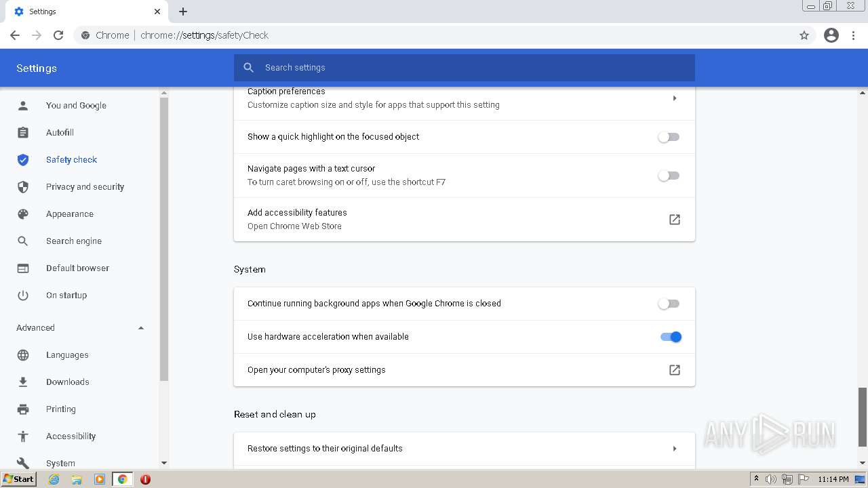
Task: Collapse the Advanced section arrow
Action: coord(141,328)
